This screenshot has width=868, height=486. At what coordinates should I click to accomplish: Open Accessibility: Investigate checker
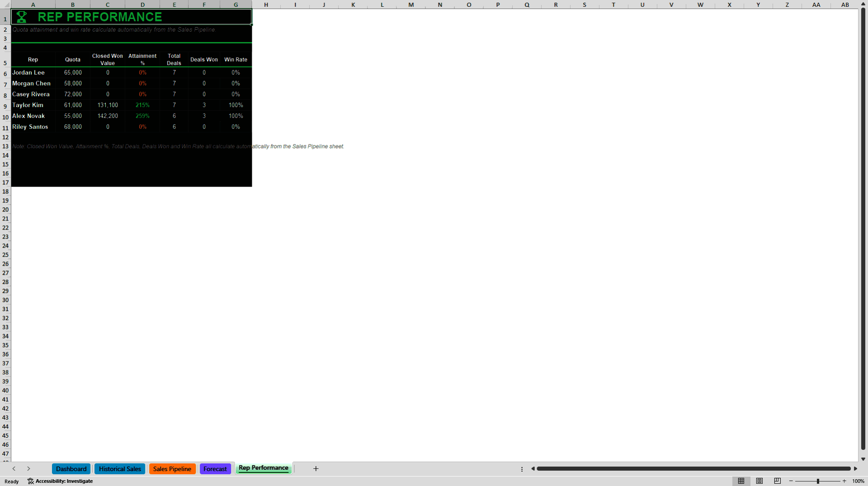point(60,481)
